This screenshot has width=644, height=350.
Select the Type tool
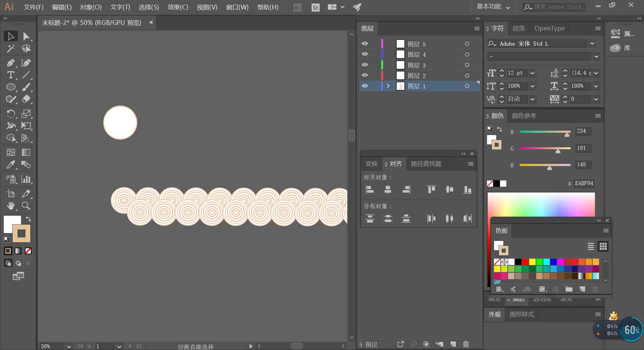pos(11,75)
